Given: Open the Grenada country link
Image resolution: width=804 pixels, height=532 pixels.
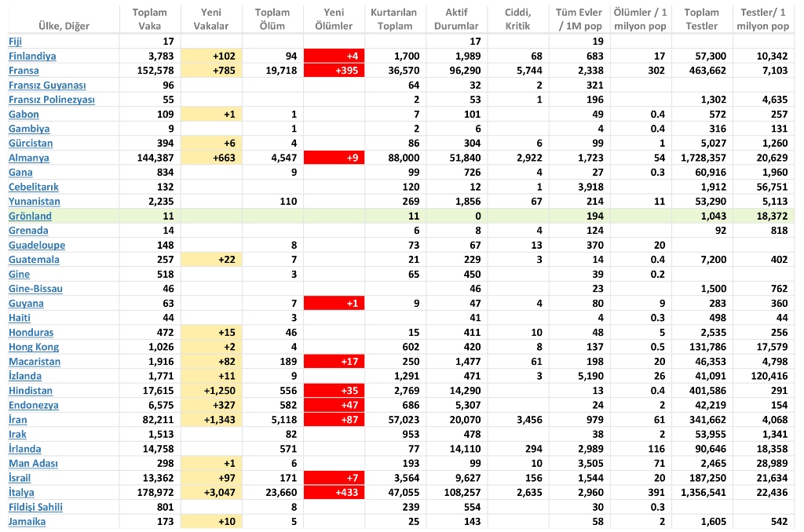Looking at the screenshot, I should pos(28,231).
